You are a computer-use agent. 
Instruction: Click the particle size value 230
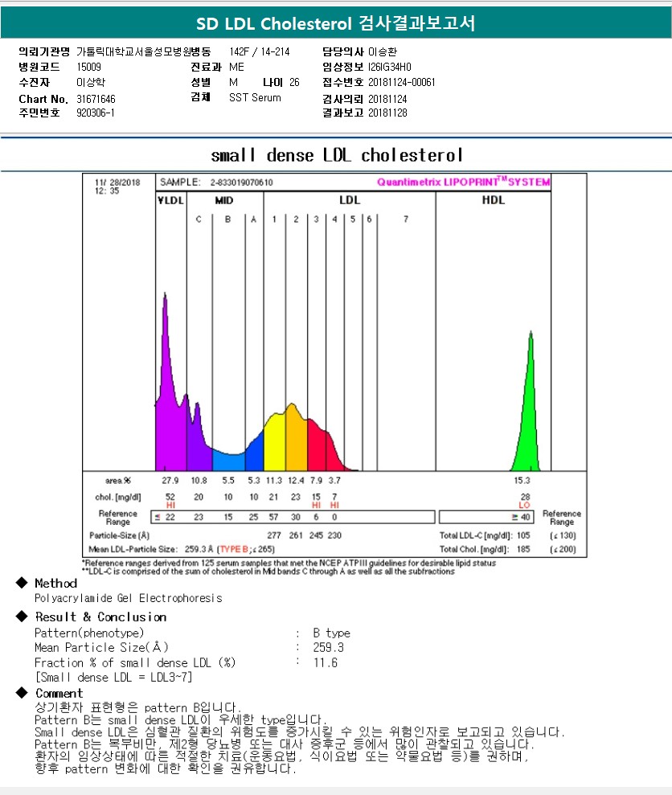click(x=334, y=535)
